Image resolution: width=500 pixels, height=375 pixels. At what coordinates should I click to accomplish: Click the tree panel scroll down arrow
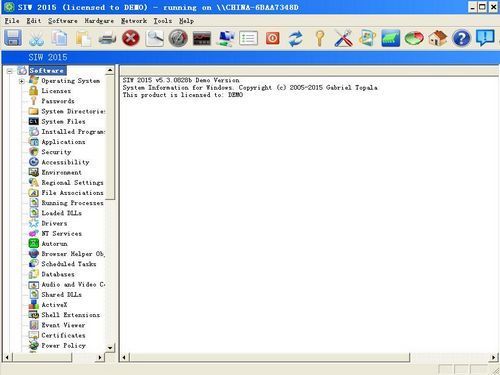click(x=110, y=348)
